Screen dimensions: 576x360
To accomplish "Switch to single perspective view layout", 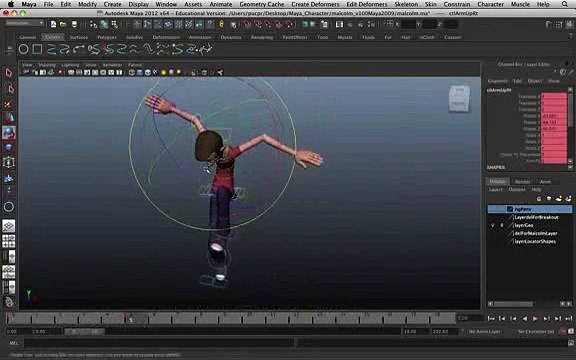I will coord(9,226).
